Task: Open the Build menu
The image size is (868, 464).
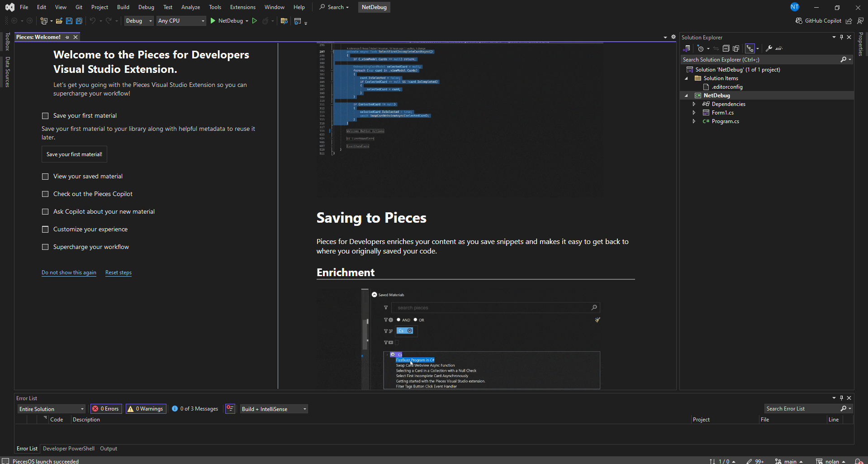Action: tap(123, 7)
